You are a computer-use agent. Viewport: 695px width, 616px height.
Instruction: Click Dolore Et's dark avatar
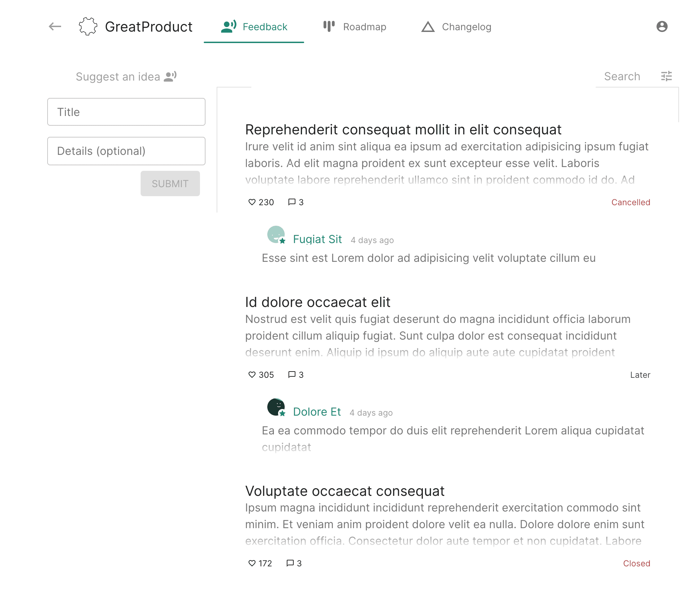pyautogui.click(x=276, y=407)
